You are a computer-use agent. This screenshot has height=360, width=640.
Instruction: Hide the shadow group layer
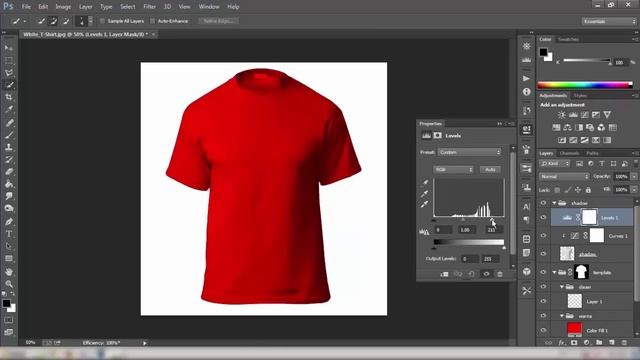tap(543, 203)
